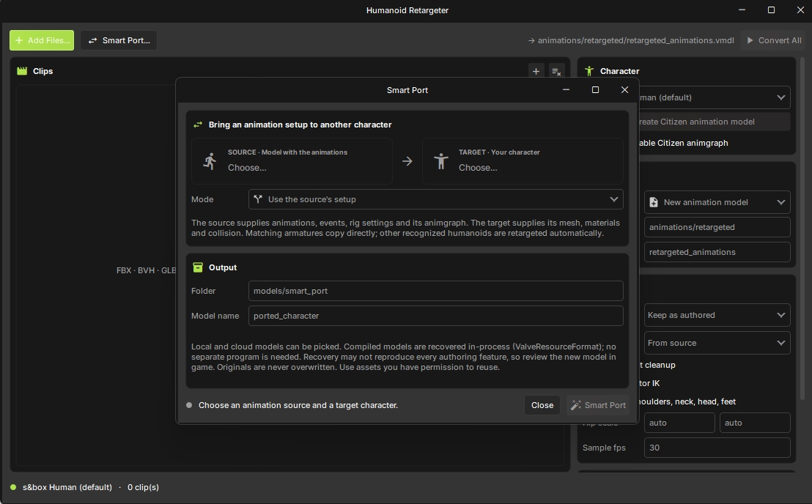812x504 pixels.
Task: Click the "Choose an animation source and a target character." message
Action: pos(298,405)
